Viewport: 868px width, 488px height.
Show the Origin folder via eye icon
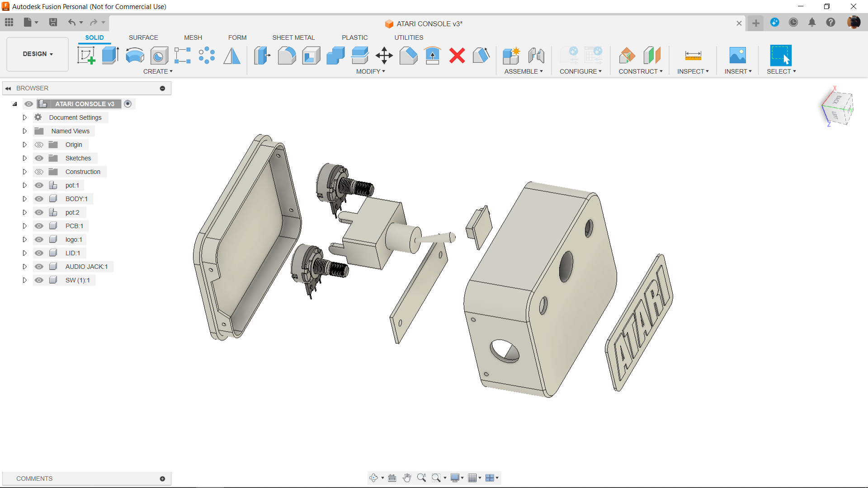[x=39, y=145]
